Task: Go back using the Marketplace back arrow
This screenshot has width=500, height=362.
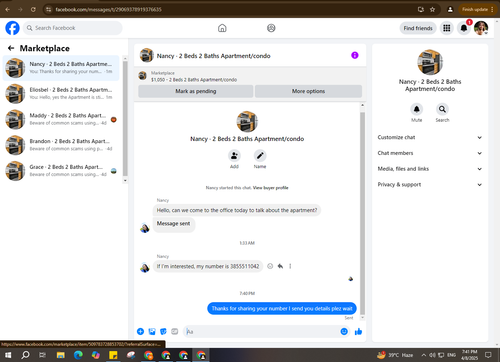Action: pos(11,48)
